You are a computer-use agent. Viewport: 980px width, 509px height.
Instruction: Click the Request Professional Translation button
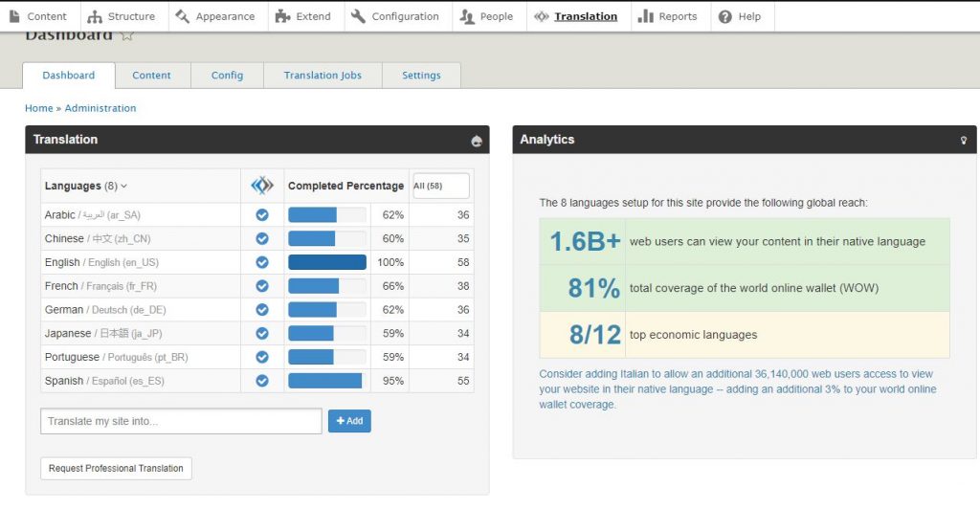tap(116, 469)
